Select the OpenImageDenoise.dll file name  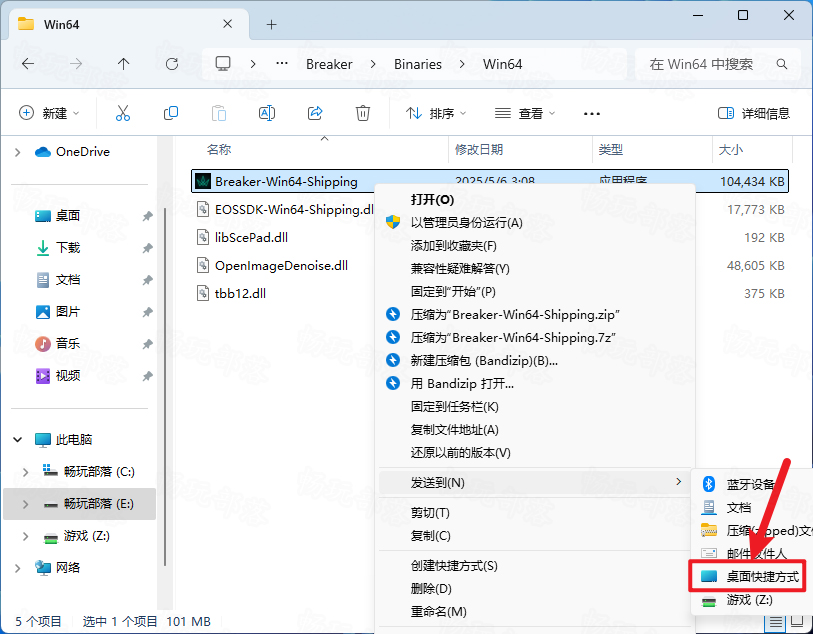point(282,265)
